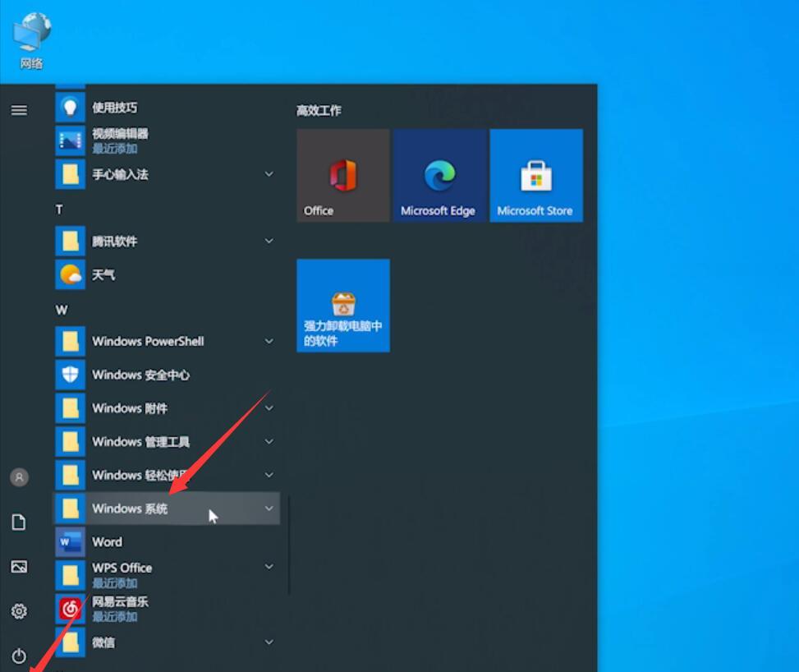Launch the 使用技巧 Tips app icon
This screenshot has height=672, width=799.
[x=71, y=108]
